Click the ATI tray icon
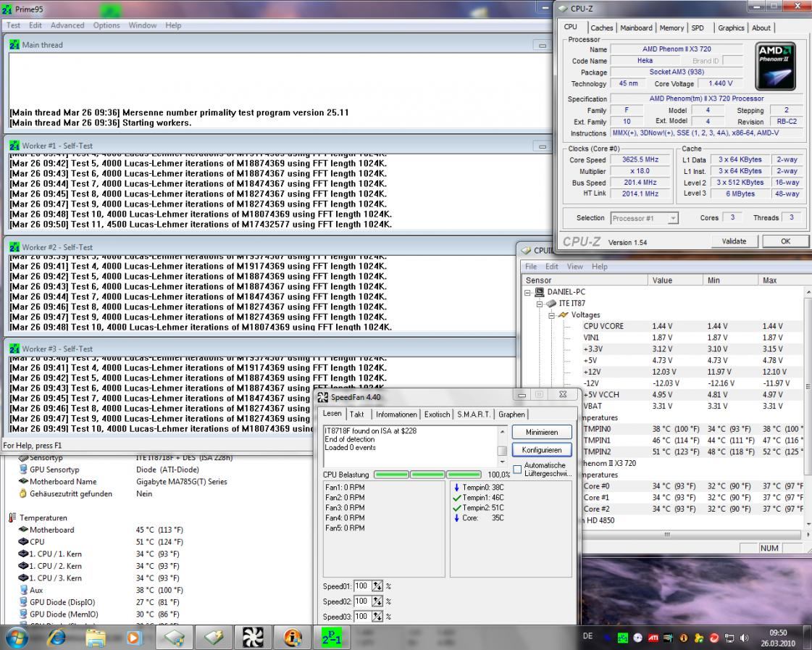This screenshot has width=812, height=650. tap(653, 638)
